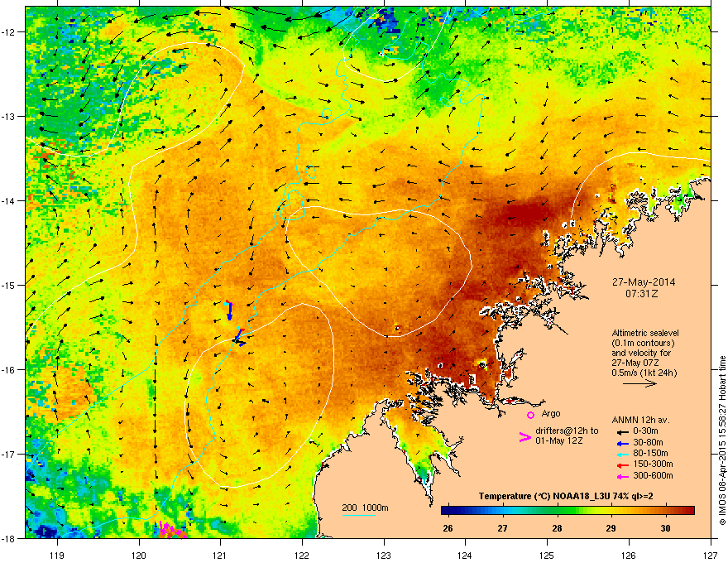This screenshot has height=563, width=728.
Task: Click the magenta 300-600m legend arrow
Action: coord(623,476)
